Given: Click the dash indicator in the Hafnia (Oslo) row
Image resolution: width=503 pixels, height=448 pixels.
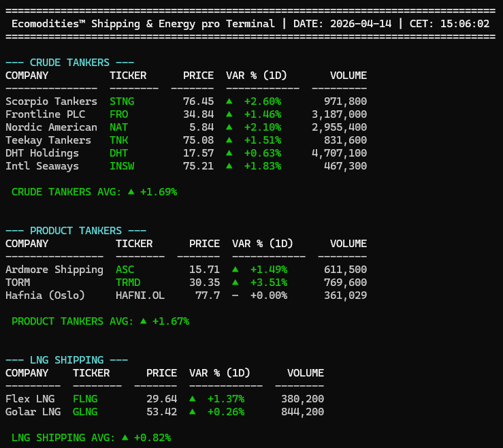Looking at the screenshot, I should click(236, 295).
